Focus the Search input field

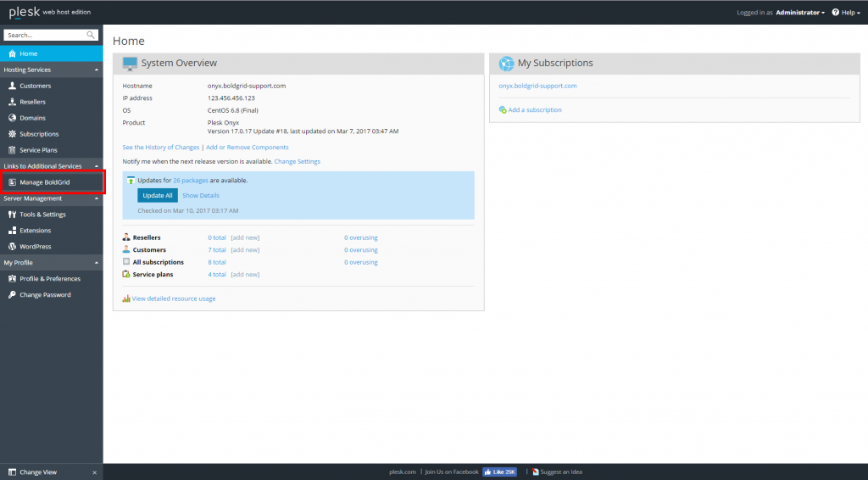(44, 35)
